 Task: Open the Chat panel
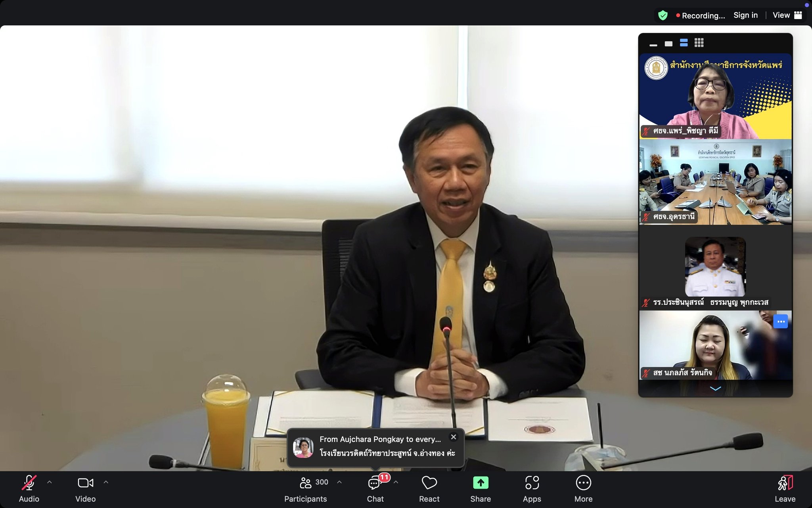click(x=374, y=483)
